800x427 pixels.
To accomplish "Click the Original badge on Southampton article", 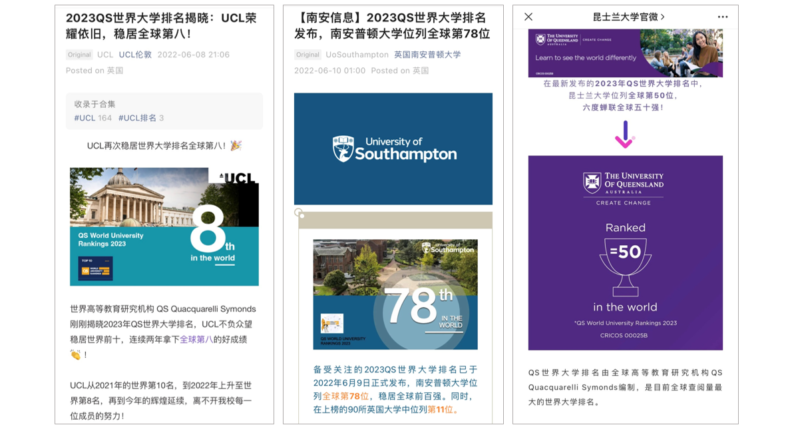I will click(x=308, y=55).
